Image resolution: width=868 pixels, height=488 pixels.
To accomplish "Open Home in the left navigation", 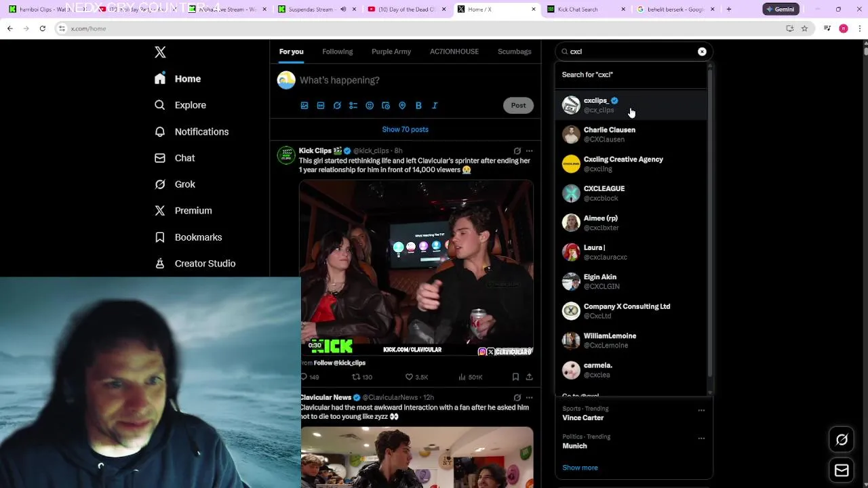I will [x=178, y=79].
